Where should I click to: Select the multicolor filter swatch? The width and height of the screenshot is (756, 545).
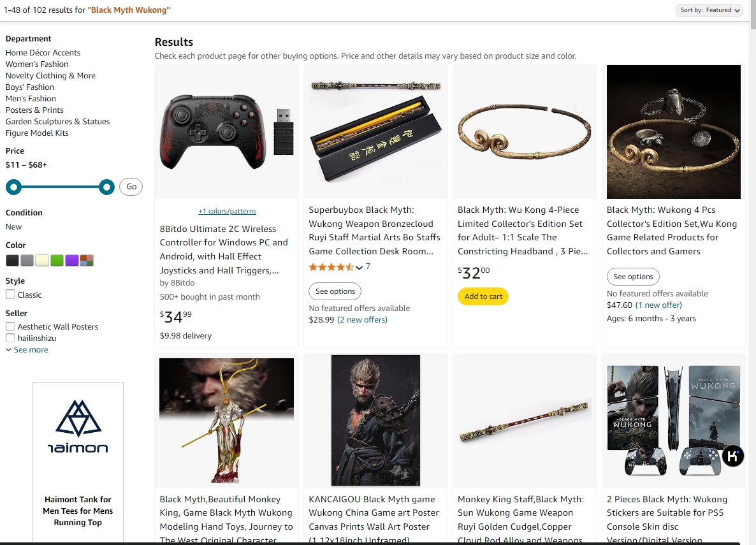(87, 261)
